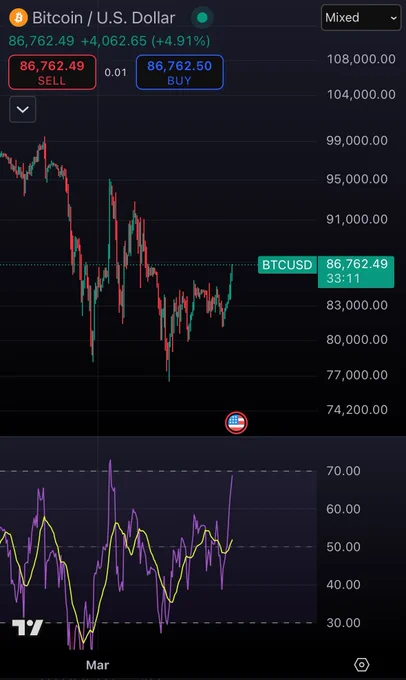Click the Bitcoin / U.S. Dollar title
The height and width of the screenshot is (680, 406).
(104, 18)
